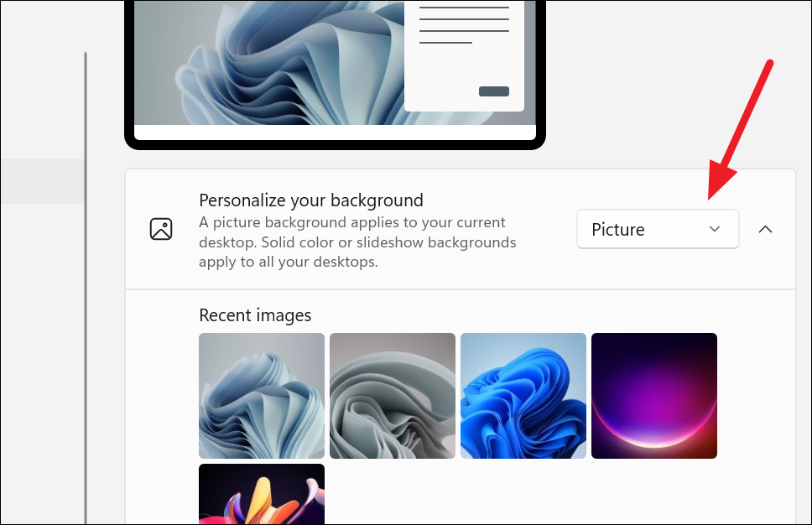Select the light blue bloom wallpaper thumbnail
This screenshot has height=525, width=812.
click(262, 396)
